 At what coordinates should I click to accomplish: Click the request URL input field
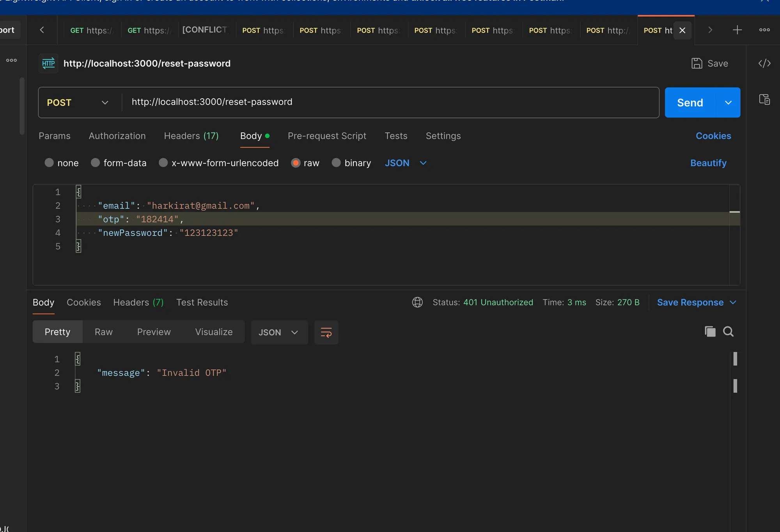390,102
